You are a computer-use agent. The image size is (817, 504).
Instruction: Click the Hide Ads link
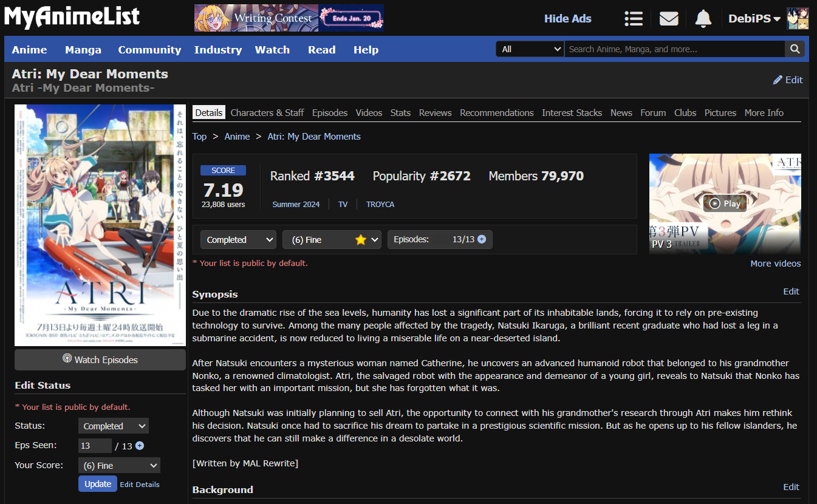point(568,19)
